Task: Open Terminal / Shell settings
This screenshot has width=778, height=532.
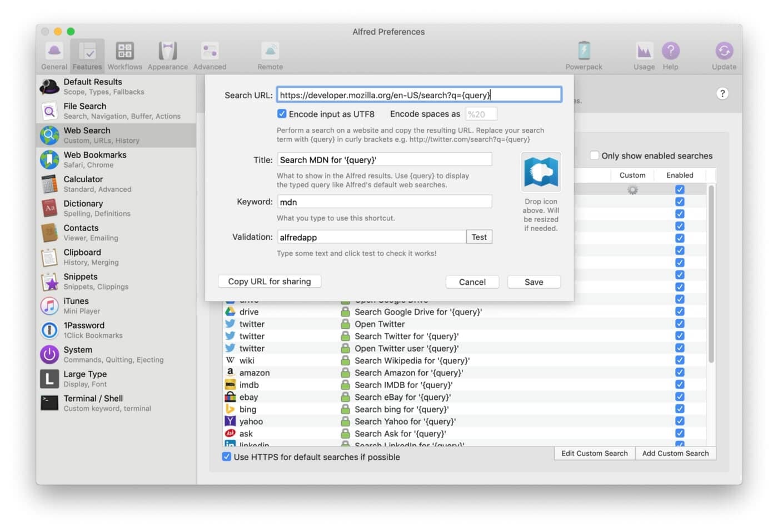Action: pos(116,404)
